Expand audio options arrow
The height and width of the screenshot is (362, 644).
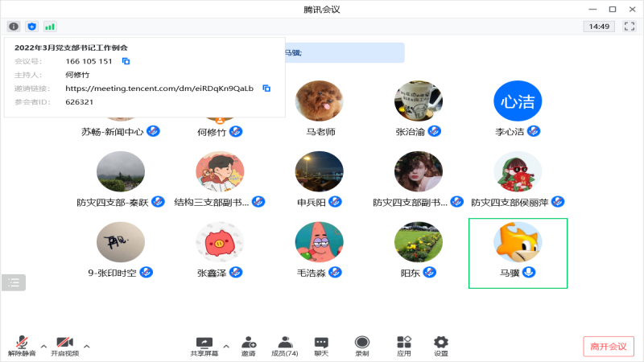pyautogui.click(x=43, y=347)
